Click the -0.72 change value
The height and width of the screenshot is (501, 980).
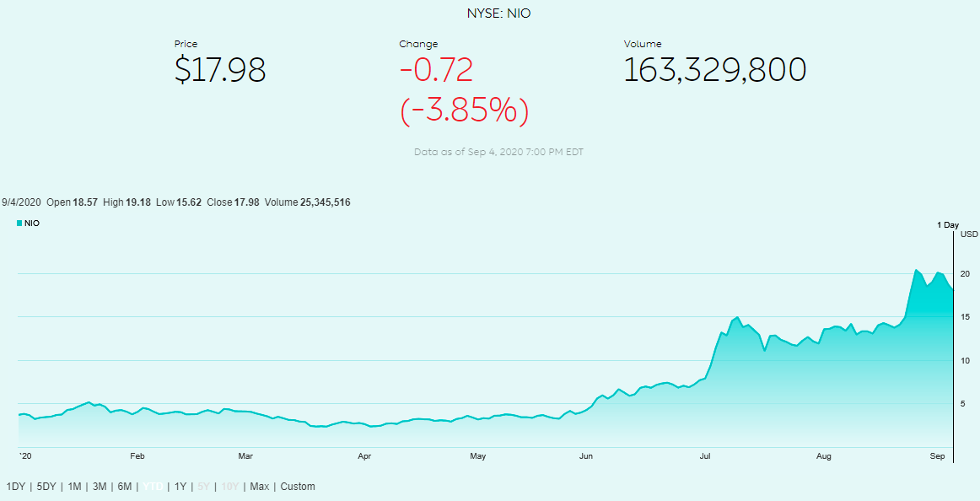click(436, 70)
